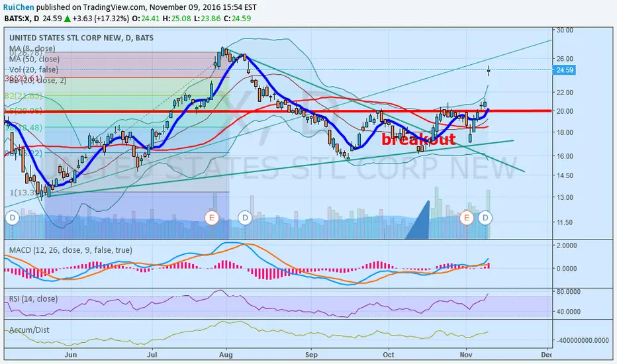Screen dimensions: 617x364
Task: Click the O:24.41 open value
Action: pyautogui.click(x=146, y=19)
